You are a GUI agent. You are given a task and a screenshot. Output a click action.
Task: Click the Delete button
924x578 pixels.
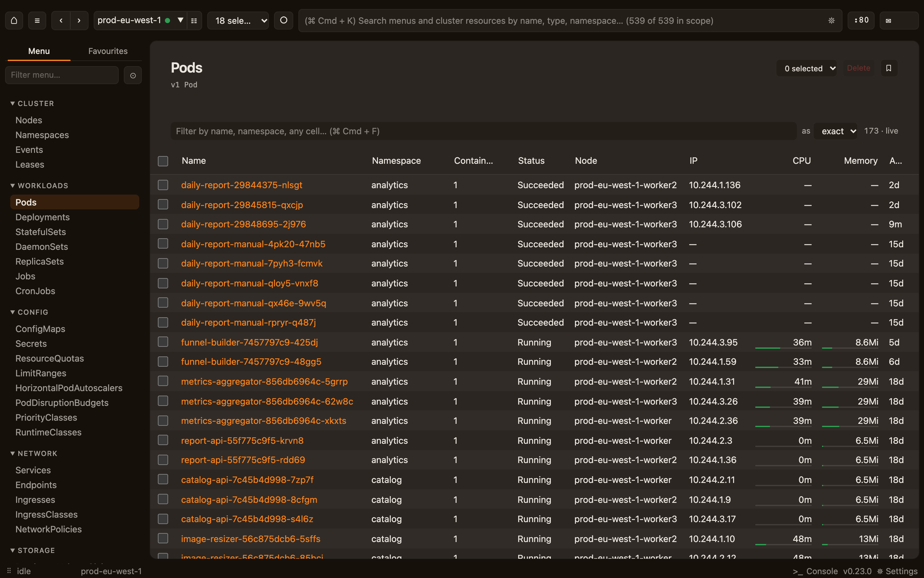(x=858, y=68)
